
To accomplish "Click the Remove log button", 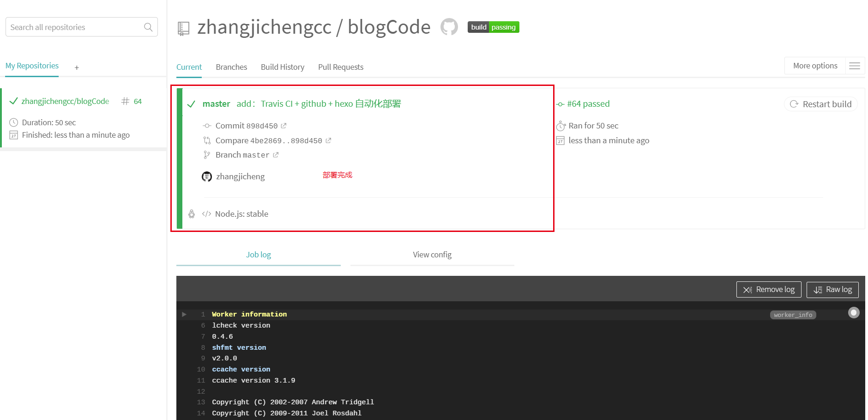I will 769,290.
